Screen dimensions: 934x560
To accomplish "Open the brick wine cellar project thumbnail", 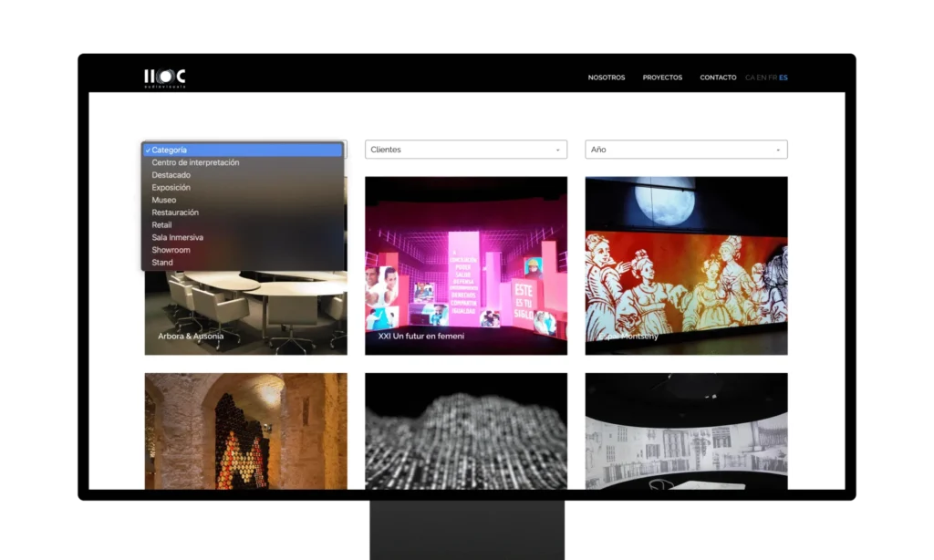I will tap(245, 431).
